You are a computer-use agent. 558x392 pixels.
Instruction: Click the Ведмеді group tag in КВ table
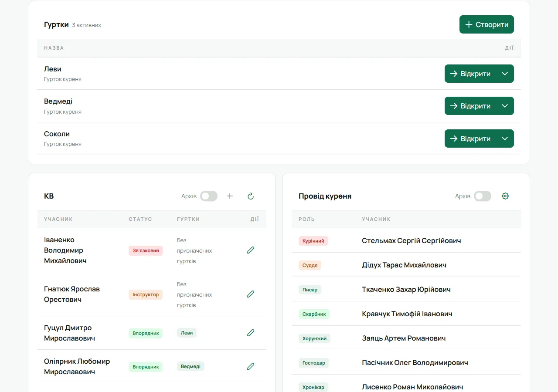click(x=191, y=366)
